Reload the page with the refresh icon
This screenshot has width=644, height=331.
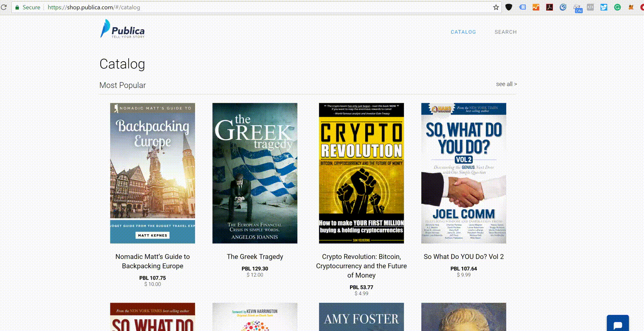pos(3,7)
